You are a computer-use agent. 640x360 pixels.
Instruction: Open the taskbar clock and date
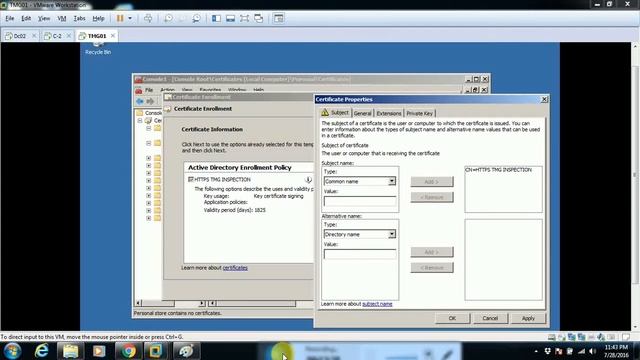point(616,351)
